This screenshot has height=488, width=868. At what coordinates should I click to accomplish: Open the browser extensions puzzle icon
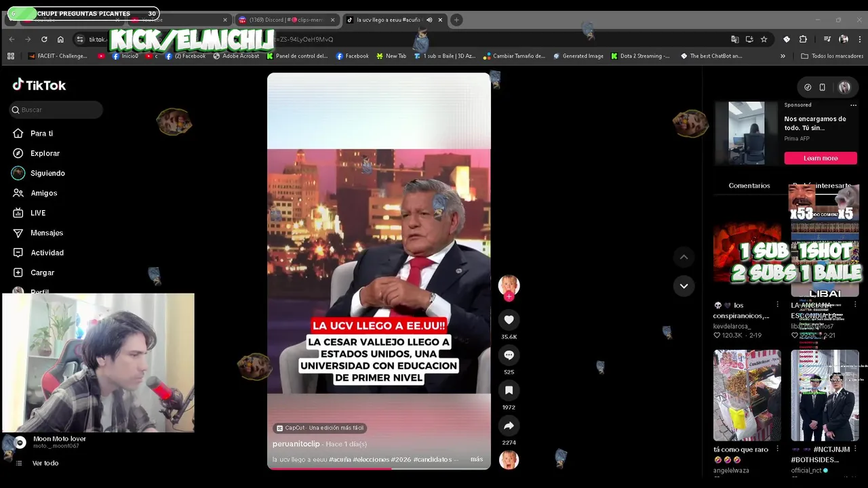pos(803,39)
